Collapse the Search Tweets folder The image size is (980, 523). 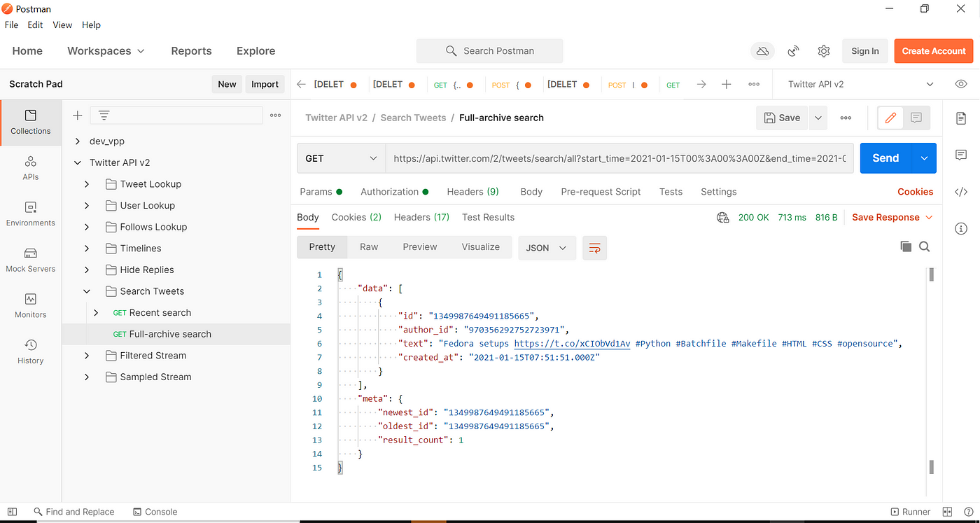(87, 291)
